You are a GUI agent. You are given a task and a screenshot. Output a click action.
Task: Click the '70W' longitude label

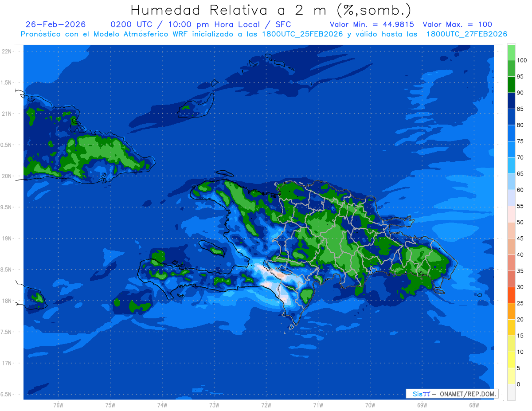[x=370, y=406]
